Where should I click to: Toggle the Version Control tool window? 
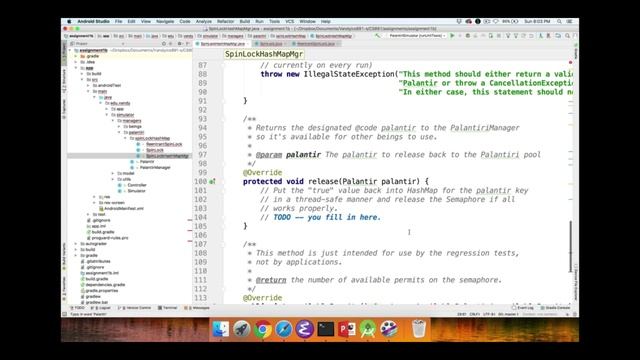tap(134, 308)
